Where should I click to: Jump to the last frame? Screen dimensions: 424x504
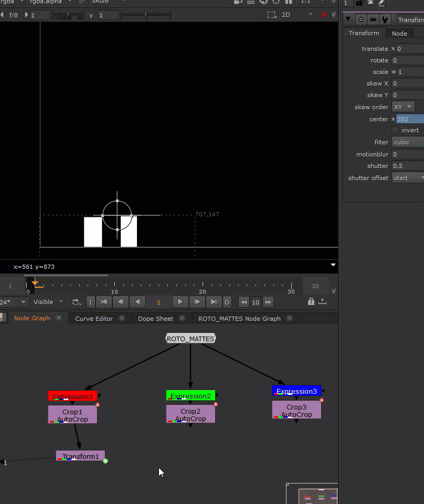(x=214, y=302)
